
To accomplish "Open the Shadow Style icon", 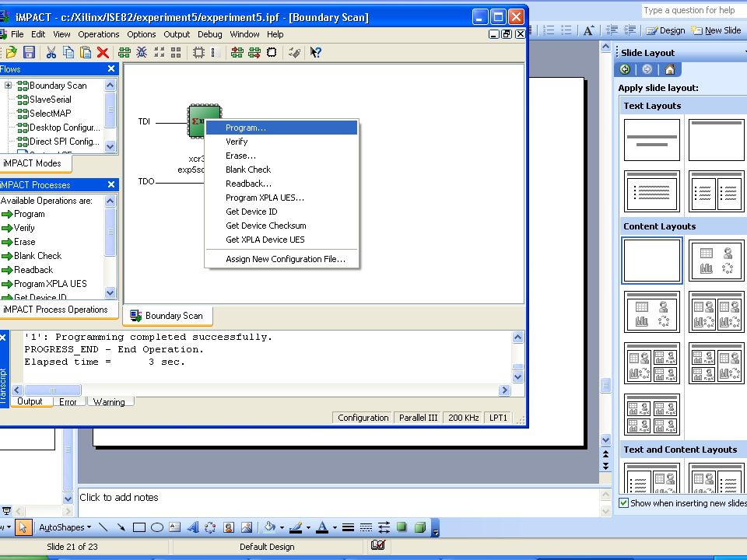I will coord(402,527).
